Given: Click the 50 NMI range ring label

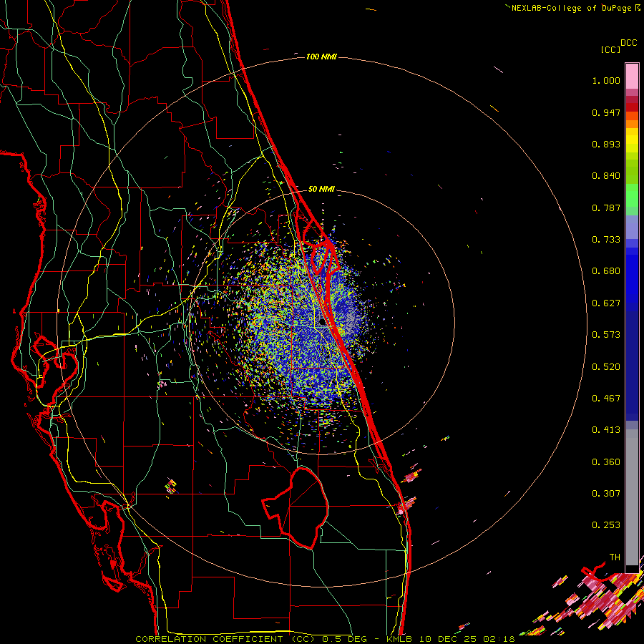Looking at the screenshot, I should coord(321,189).
